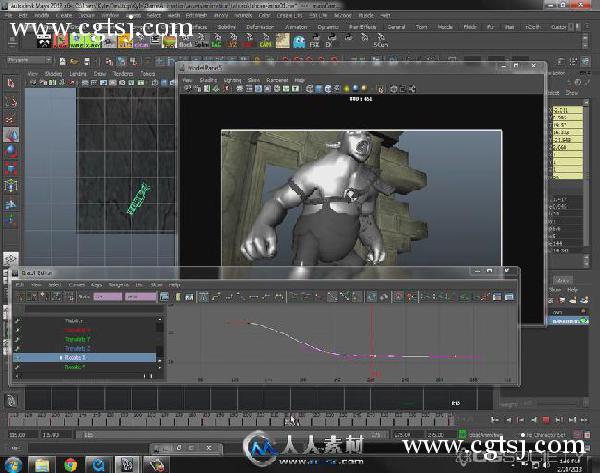The width and height of the screenshot is (600, 473).
Task: Click Frame All icon in Graph Editor toolbar
Action: click(x=164, y=297)
